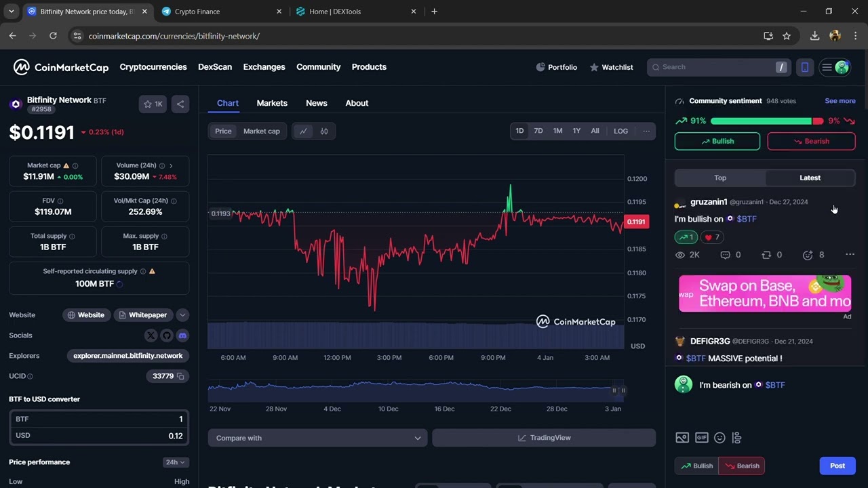Expand the Compare with dropdown

(317, 438)
